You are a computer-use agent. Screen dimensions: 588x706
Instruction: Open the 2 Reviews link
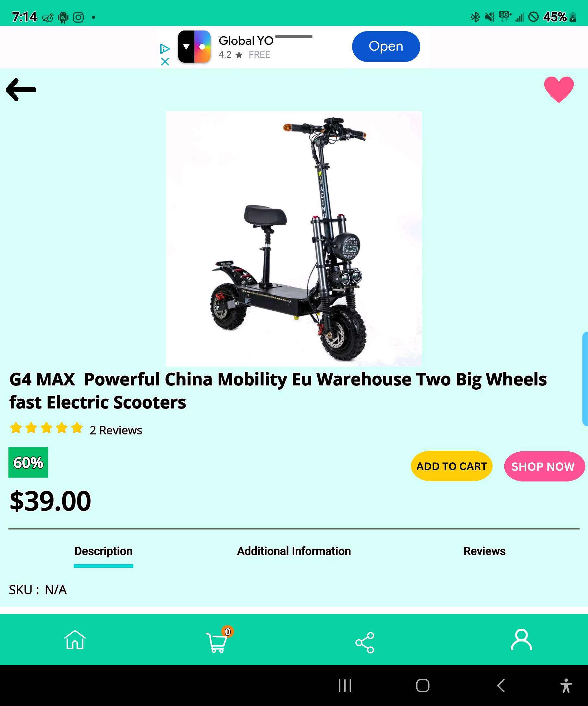pos(116,430)
